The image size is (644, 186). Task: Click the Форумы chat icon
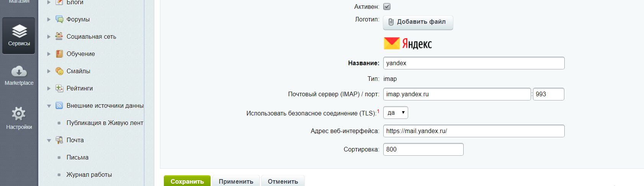59,19
